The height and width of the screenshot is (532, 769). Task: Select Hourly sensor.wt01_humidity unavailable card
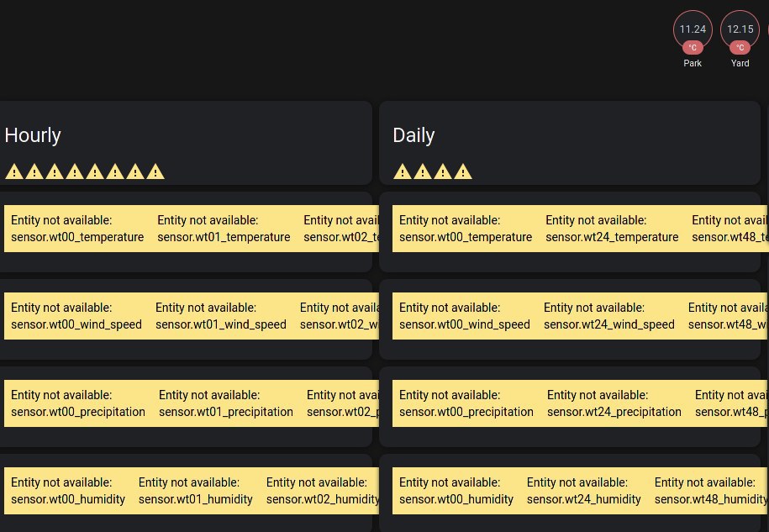[x=196, y=491]
